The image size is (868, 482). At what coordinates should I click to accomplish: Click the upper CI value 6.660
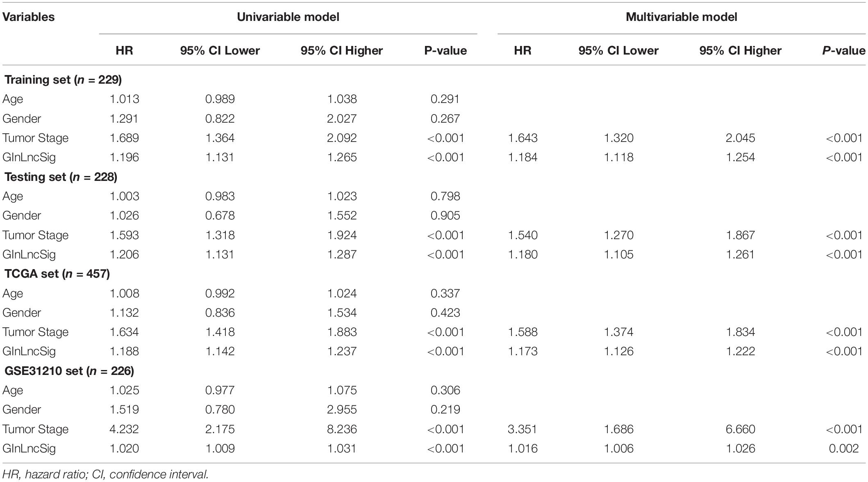tap(740, 429)
